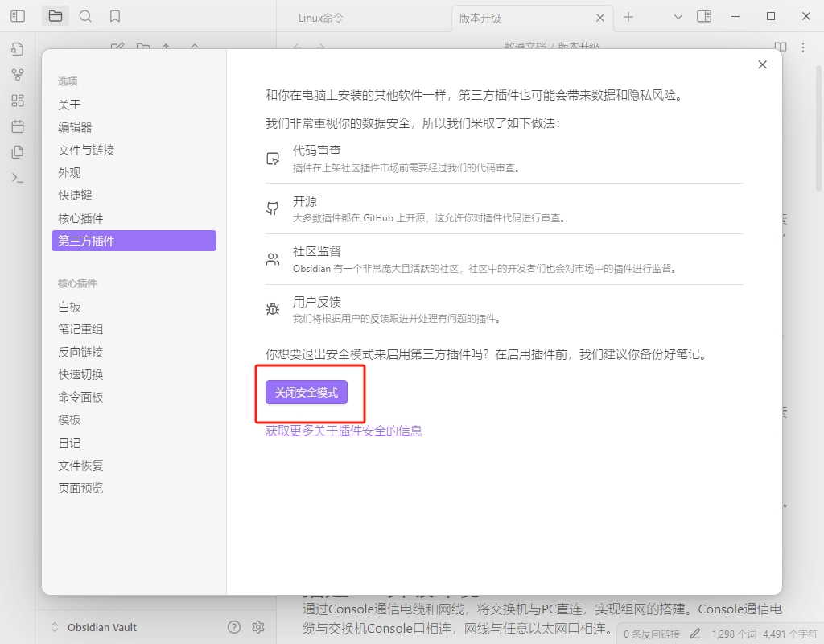Open global search with the magnifier icon

click(85, 16)
